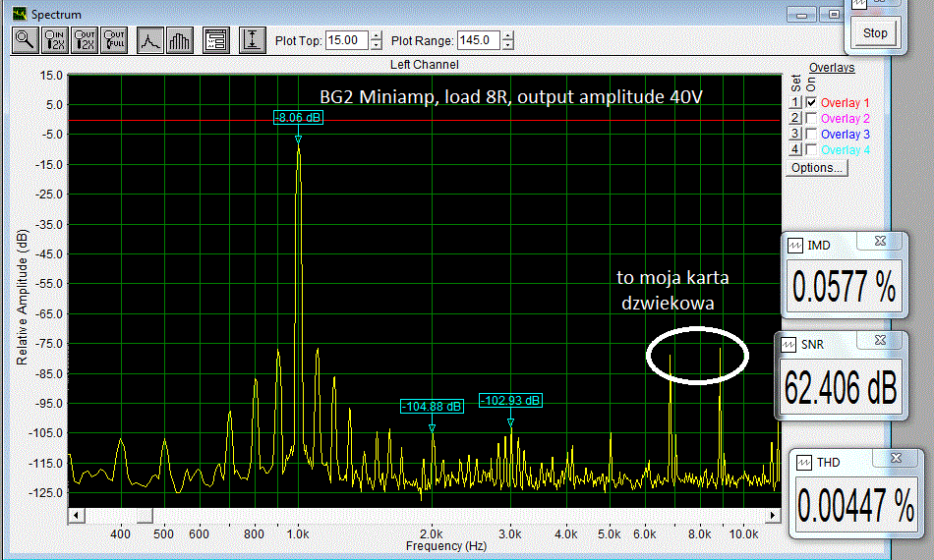Click the Overlay 2 magenta label
The width and height of the screenshot is (934, 560).
coord(846,119)
